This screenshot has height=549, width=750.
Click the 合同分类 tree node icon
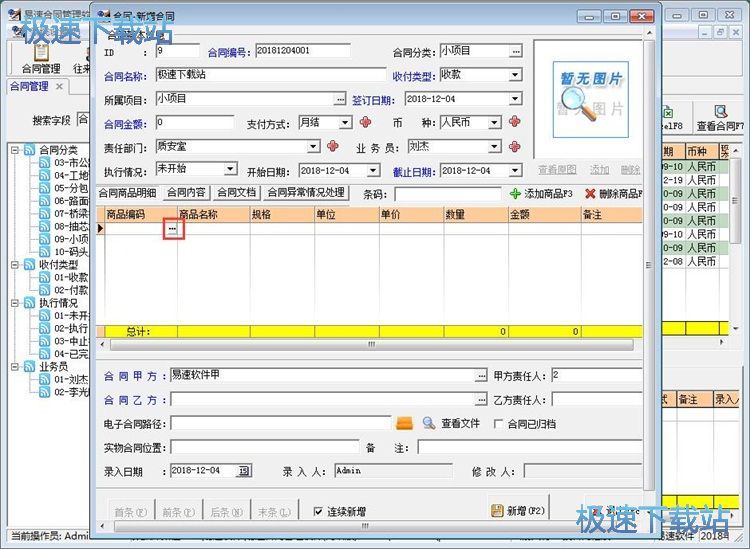point(30,150)
